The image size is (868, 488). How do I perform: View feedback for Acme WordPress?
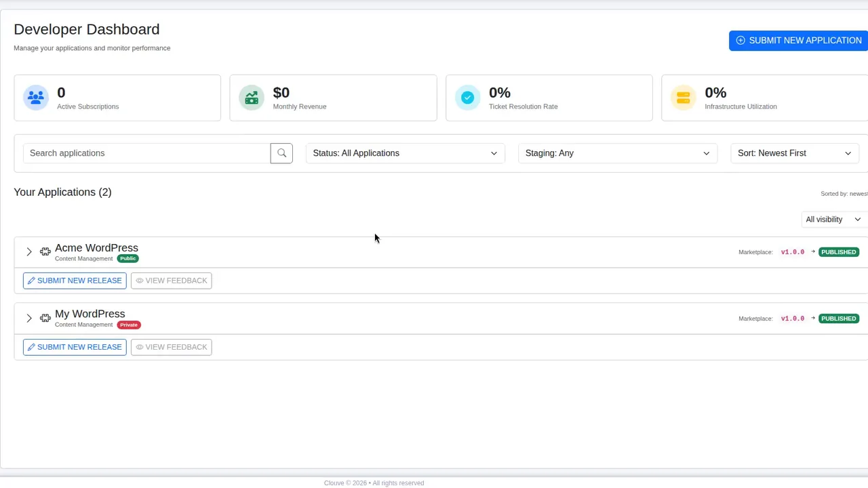171,281
